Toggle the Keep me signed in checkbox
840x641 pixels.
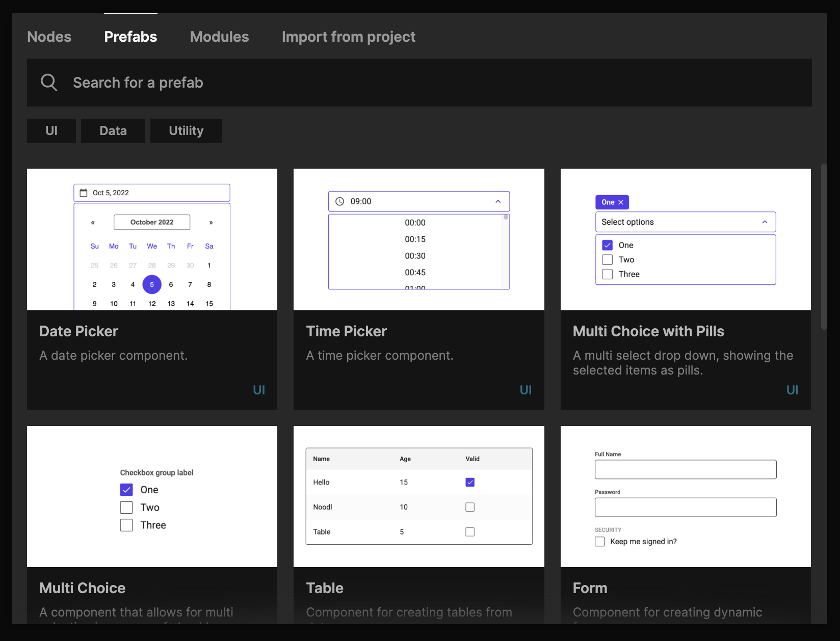pos(600,542)
